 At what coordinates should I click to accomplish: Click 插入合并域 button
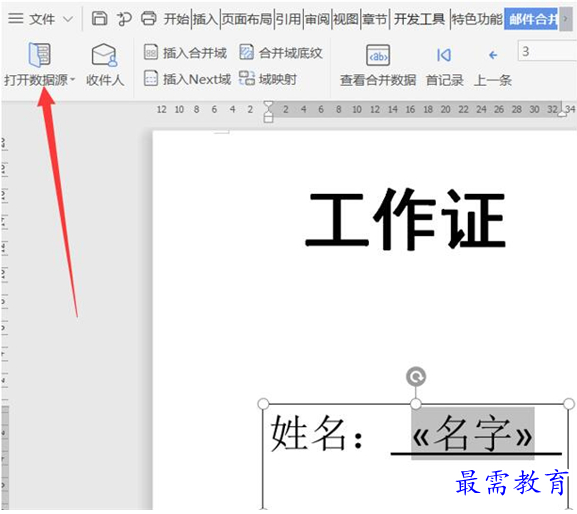185,53
